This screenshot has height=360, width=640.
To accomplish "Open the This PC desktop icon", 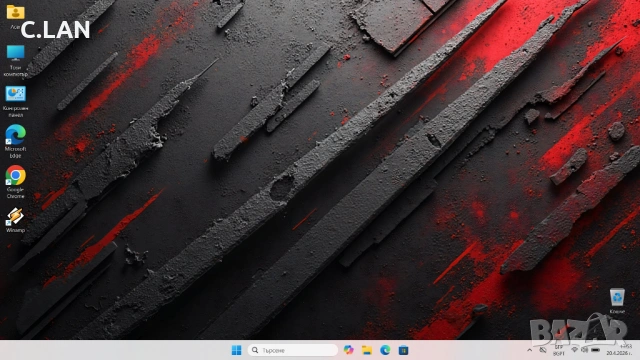I will [x=15, y=60].
